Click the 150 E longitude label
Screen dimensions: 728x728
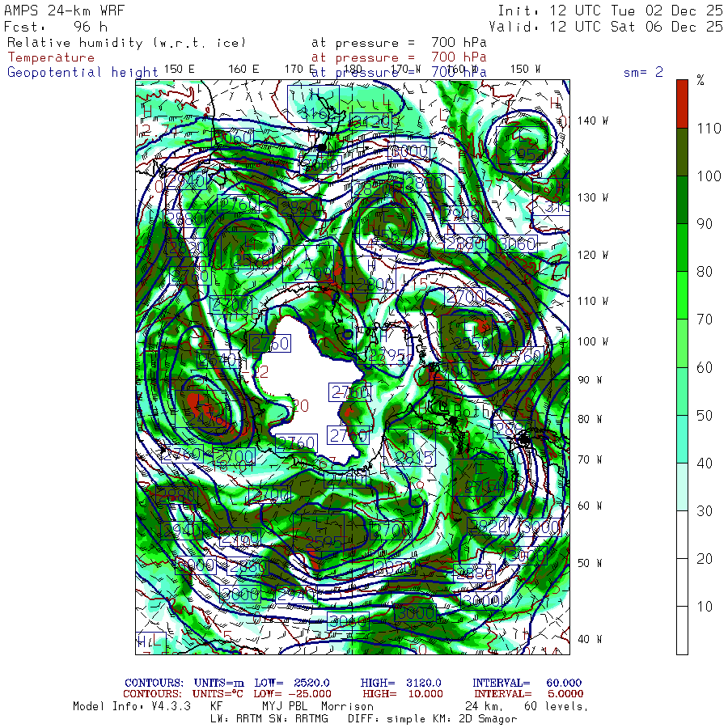coord(180,70)
